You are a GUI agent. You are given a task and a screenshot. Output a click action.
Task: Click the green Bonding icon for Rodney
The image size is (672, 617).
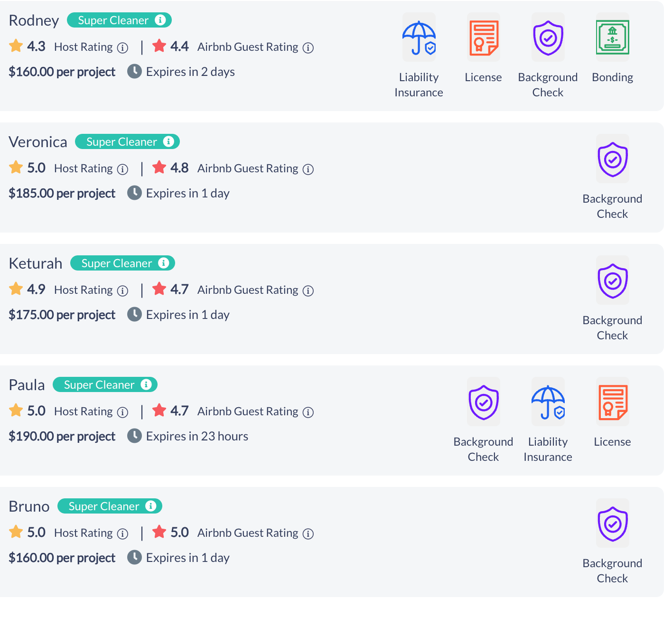coord(612,38)
